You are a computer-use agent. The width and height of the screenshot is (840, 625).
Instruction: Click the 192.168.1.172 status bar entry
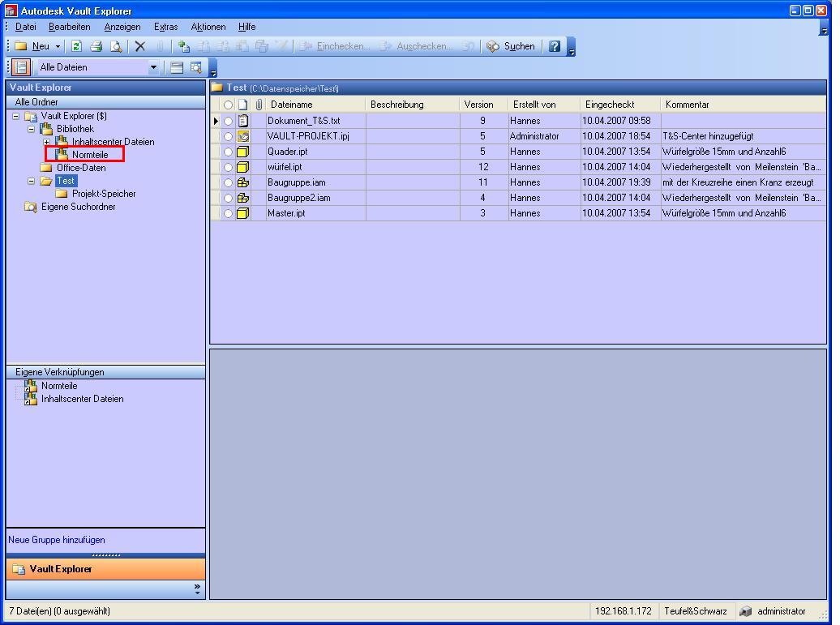(x=623, y=611)
